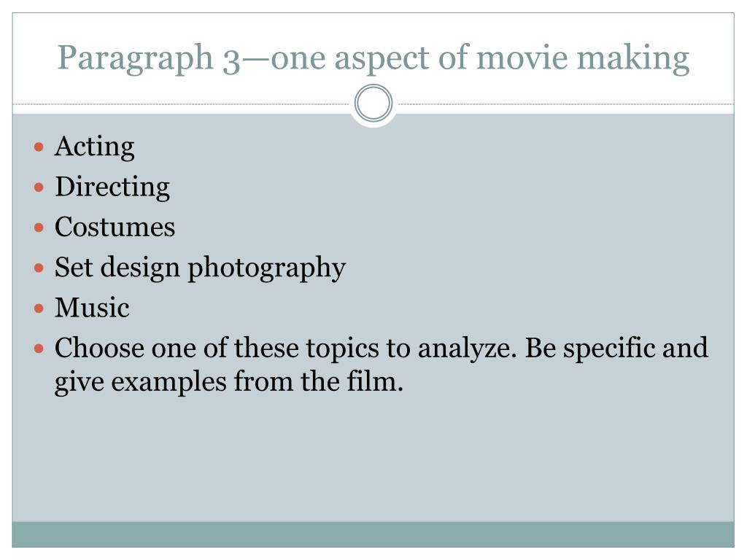
Task: Click the orange bullet beside Music
Action: coord(39,308)
